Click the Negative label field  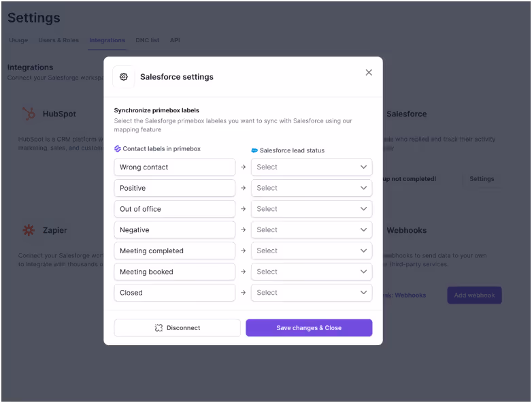(175, 230)
